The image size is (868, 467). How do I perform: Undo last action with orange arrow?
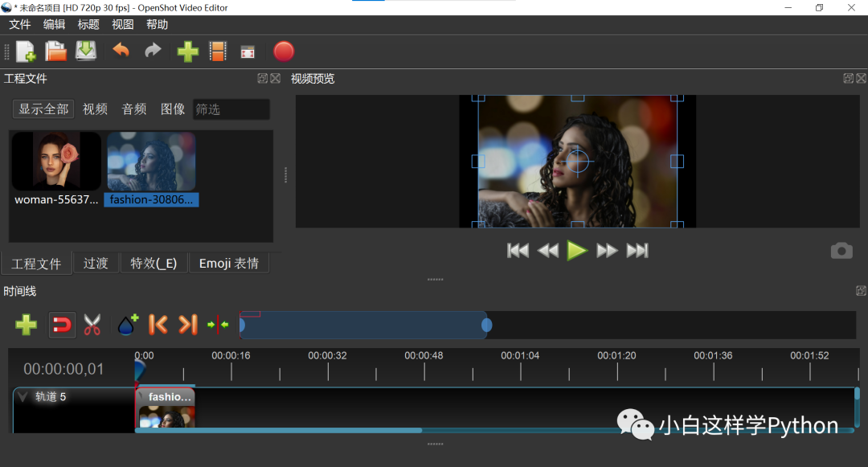click(121, 51)
